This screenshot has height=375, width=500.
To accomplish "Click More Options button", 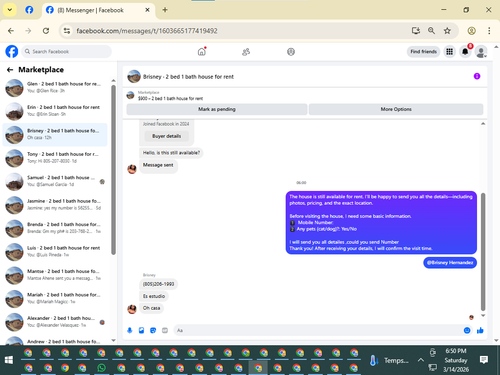I will (x=396, y=109).
